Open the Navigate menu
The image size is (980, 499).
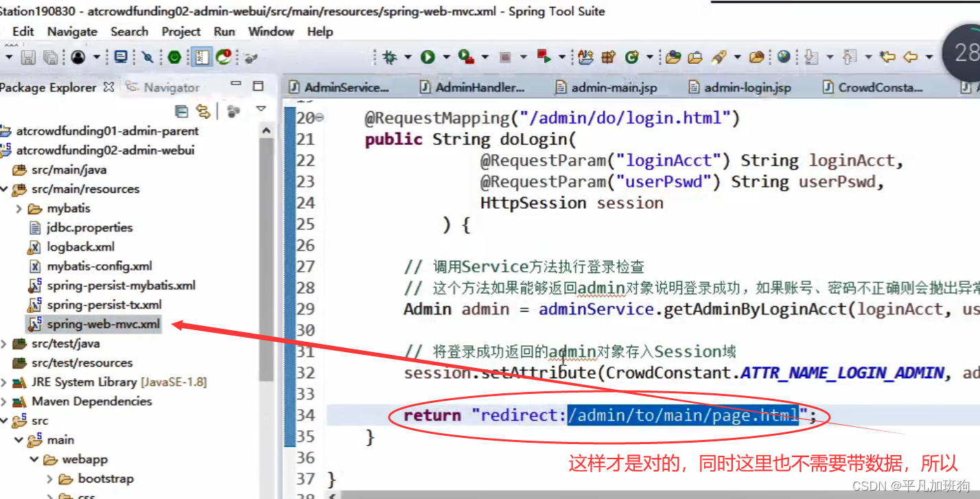(x=72, y=32)
